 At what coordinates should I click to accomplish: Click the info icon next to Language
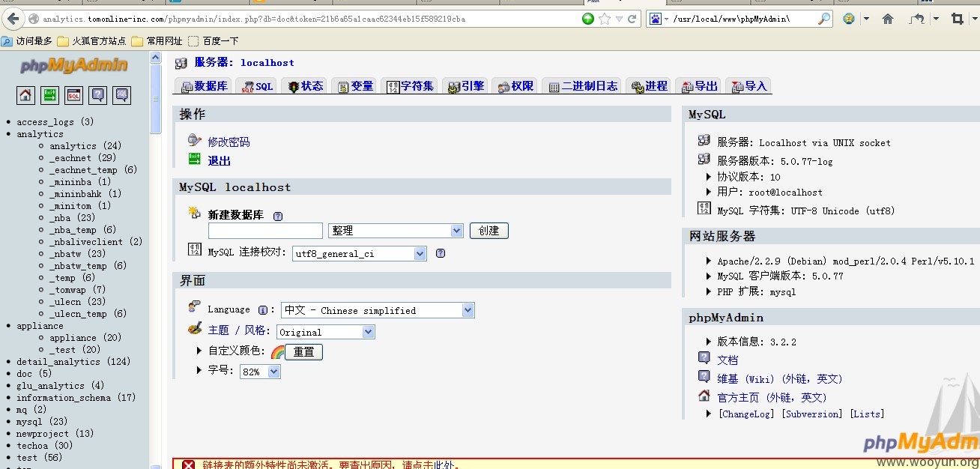(x=263, y=309)
